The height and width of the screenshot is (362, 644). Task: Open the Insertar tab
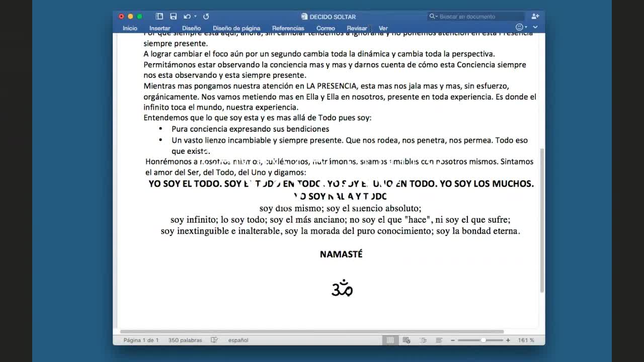(159, 28)
